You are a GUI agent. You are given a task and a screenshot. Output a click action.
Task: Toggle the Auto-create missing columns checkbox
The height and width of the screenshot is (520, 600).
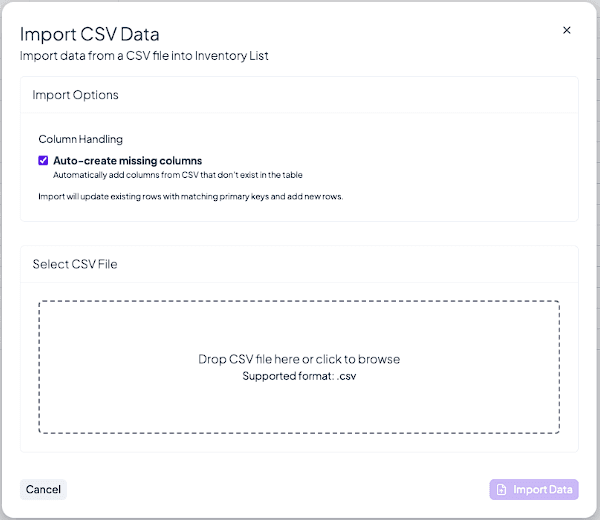(43, 160)
